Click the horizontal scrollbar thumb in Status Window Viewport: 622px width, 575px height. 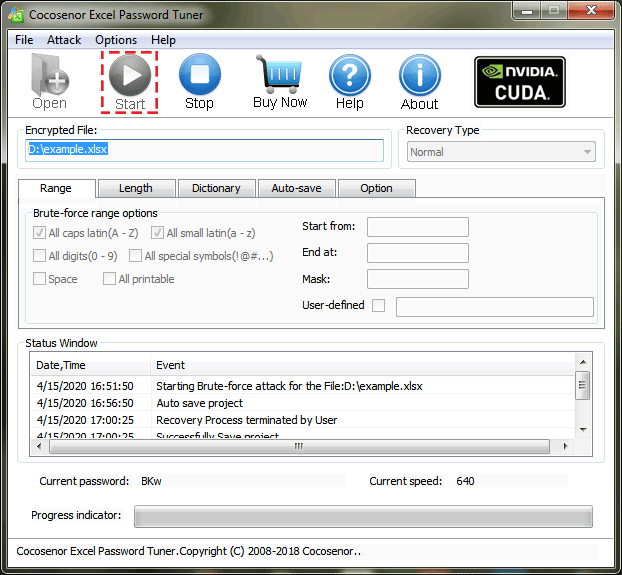(x=299, y=446)
